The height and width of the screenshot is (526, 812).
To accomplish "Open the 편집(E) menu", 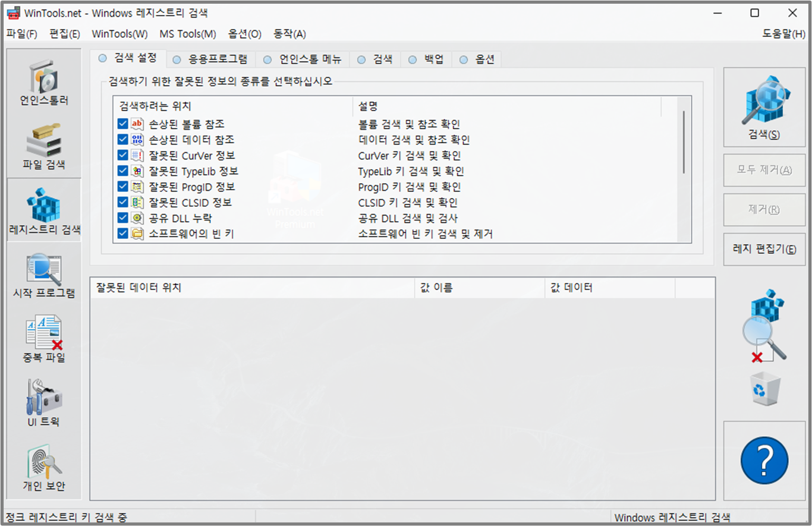I will point(64,34).
